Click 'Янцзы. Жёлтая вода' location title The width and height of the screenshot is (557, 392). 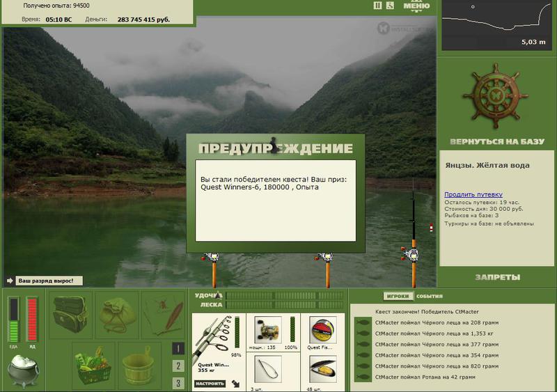[487, 165]
